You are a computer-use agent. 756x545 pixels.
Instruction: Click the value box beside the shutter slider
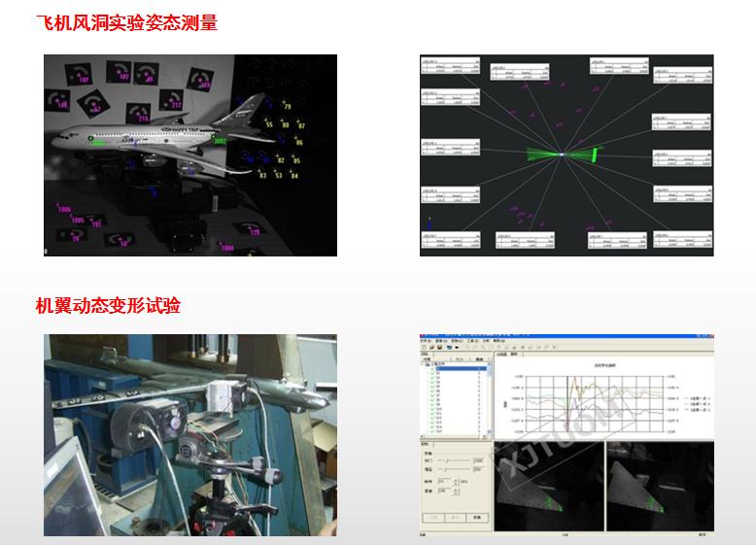click(478, 460)
